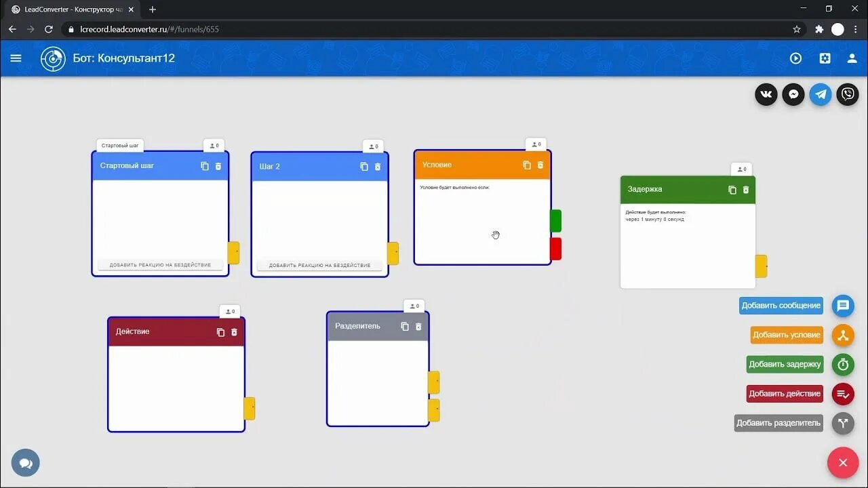The height and width of the screenshot is (488, 868).
Task: Click user counter above Действие block
Action: (x=230, y=312)
